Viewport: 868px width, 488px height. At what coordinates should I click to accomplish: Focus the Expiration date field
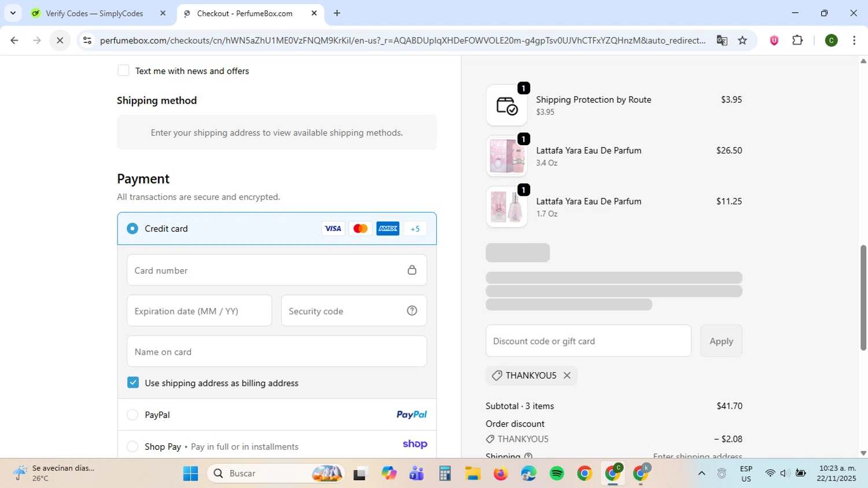coord(199,311)
